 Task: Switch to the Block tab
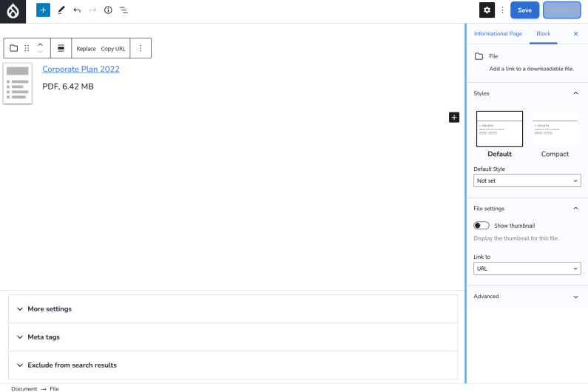[543, 34]
